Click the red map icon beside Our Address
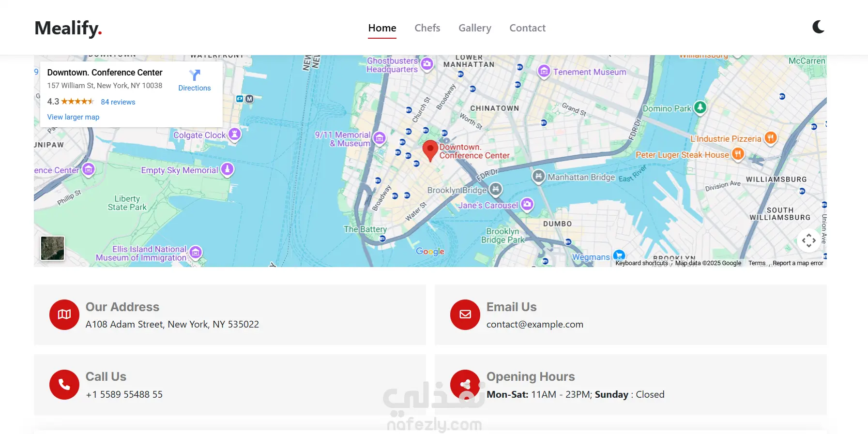This screenshot has height=434, width=868. (x=64, y=315)
